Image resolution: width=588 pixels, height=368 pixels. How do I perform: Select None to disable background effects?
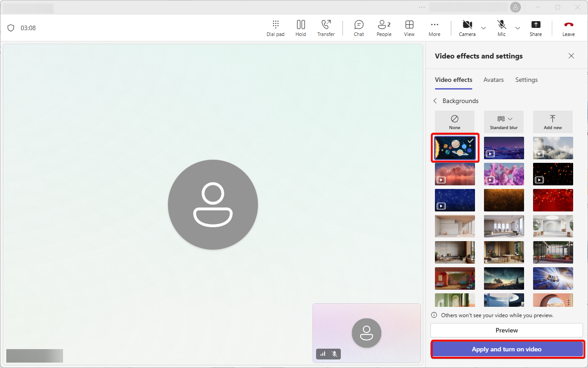click(x=455, y=122)
